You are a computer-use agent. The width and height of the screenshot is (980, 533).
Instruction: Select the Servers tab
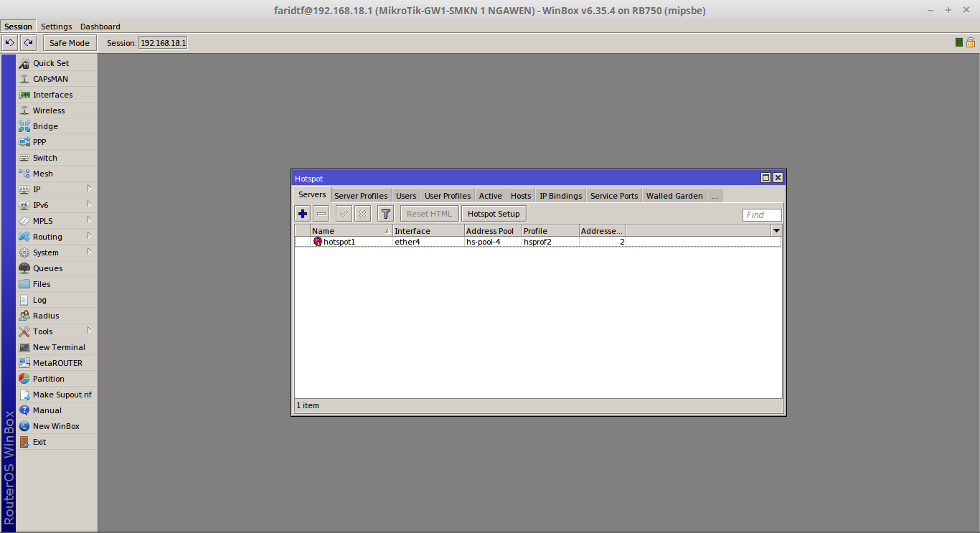click(x=312, y=195)
